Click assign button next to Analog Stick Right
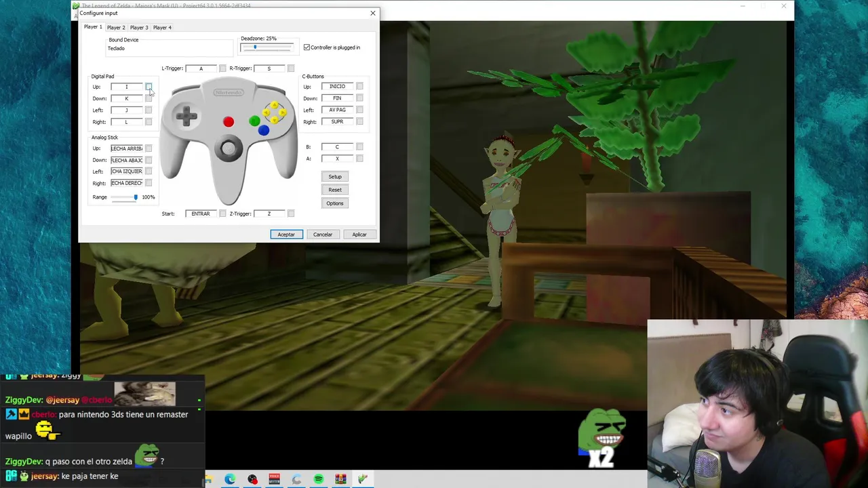Screen dimensions: 868x488 tap(149, 183)
